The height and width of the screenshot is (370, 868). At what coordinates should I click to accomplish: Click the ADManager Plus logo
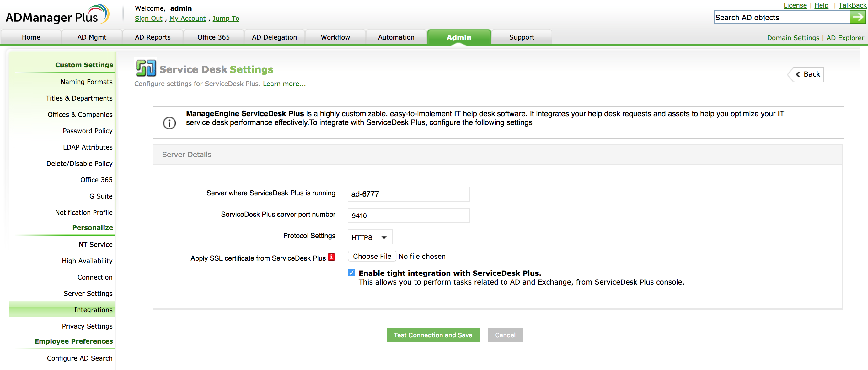pos(57,15)
